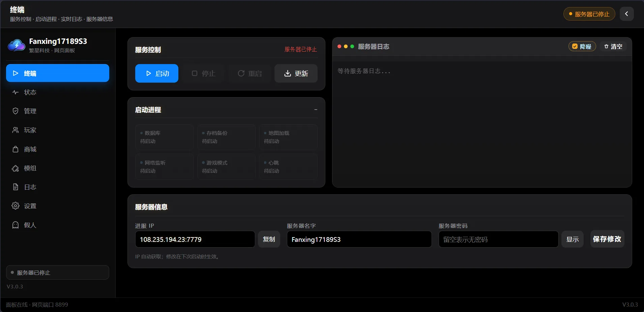644x312 pixels.
Task: Reveal password with 显示 button
Action: pos(573,239)
